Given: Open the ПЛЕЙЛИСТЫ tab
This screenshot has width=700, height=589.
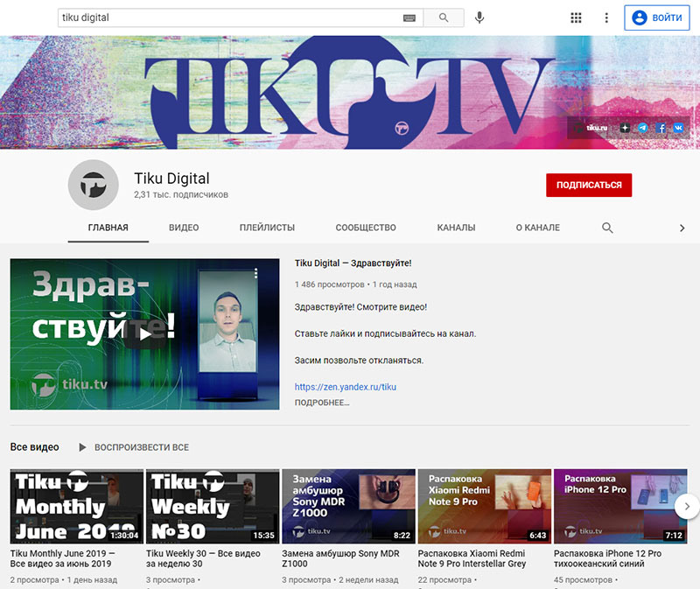Looking at the screenshot, I should tap(267, 228).
